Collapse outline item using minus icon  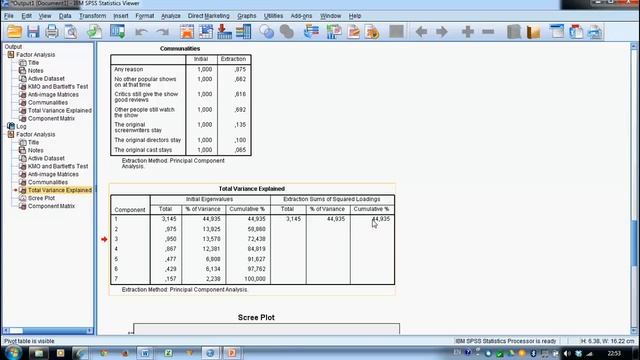coord(488,32)
